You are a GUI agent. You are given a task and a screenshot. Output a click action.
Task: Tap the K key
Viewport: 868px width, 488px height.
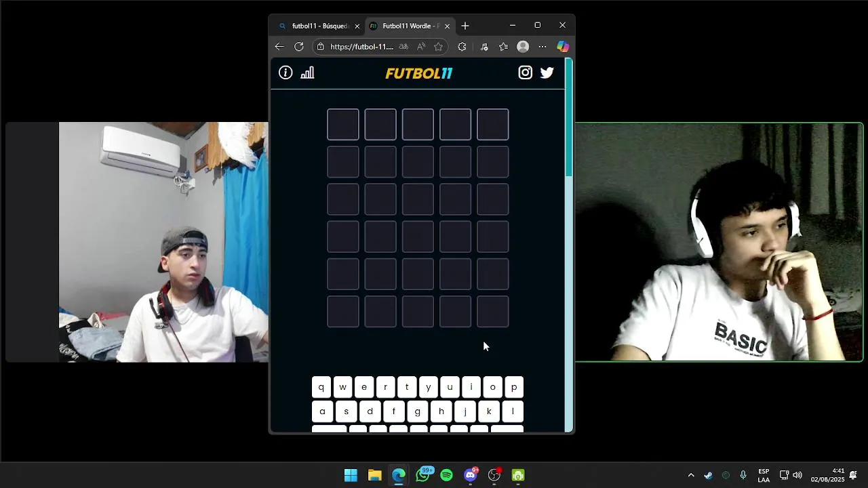pos(489,411)
